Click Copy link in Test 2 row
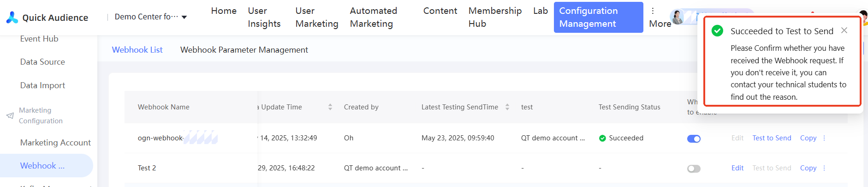Image resolution: width=868 pixels, height=187 pixels. [808, 168]
